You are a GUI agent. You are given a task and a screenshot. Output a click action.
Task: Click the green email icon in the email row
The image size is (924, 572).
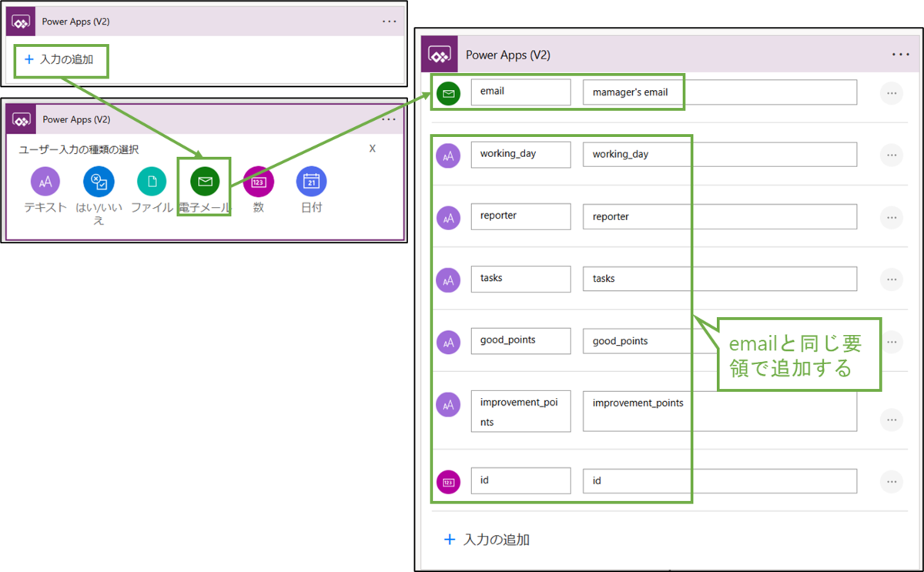[448, 93]
